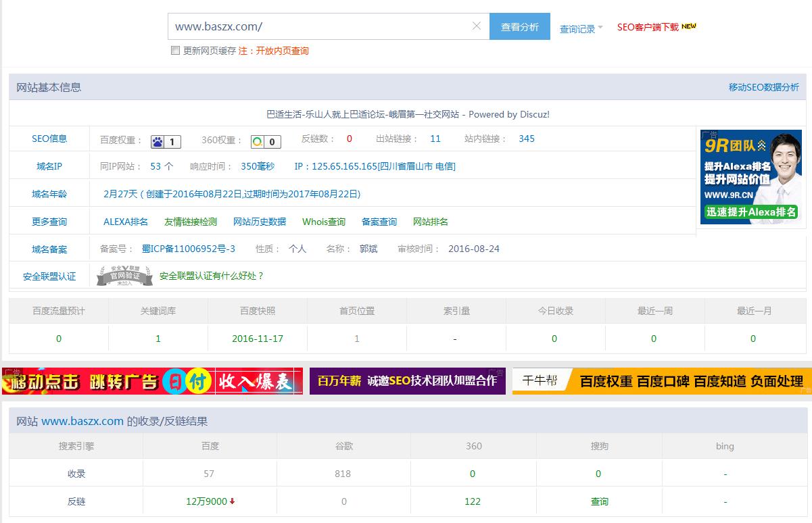812x523 pixels.
Task: Open the 网站排名 link
Action: click(x=431, y=222)
